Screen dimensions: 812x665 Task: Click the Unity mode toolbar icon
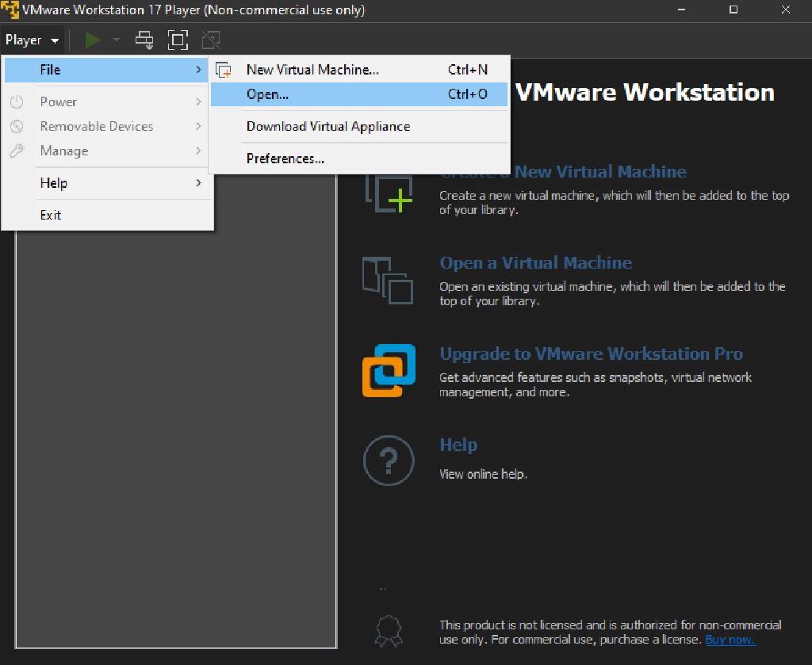pos(210,40)
